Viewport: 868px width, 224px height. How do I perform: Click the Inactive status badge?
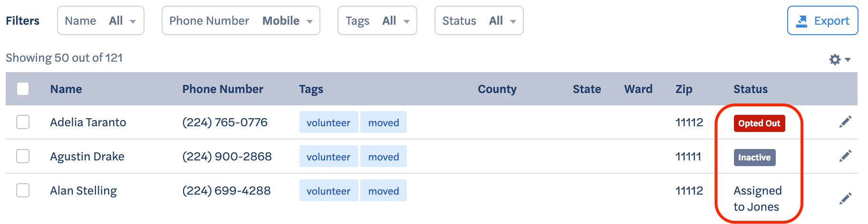click(x=754, y=157)
